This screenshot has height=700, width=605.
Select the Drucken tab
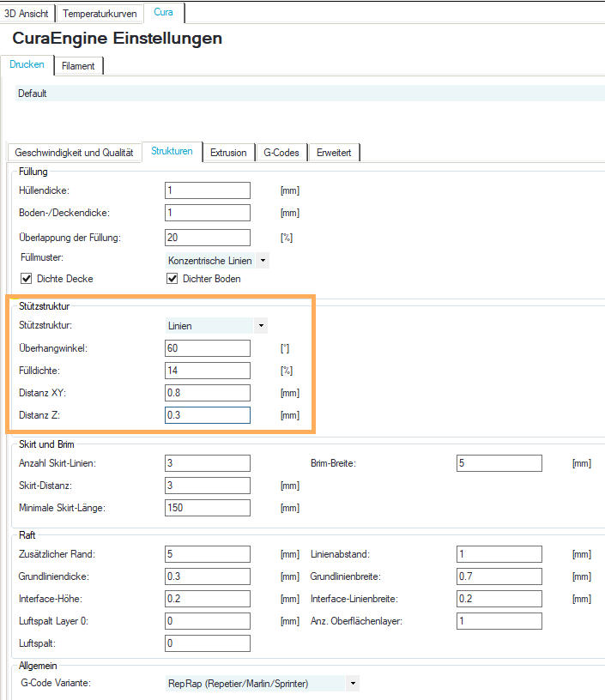pyautogui.click(x=27, y=64)
